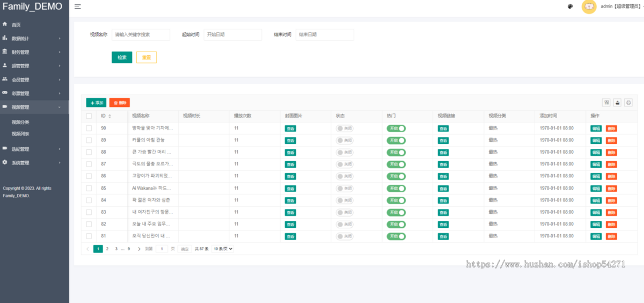Expand the 数据统计 menu arrow
Viewport: 644px width, 303px height.
[x=60, y=39]
